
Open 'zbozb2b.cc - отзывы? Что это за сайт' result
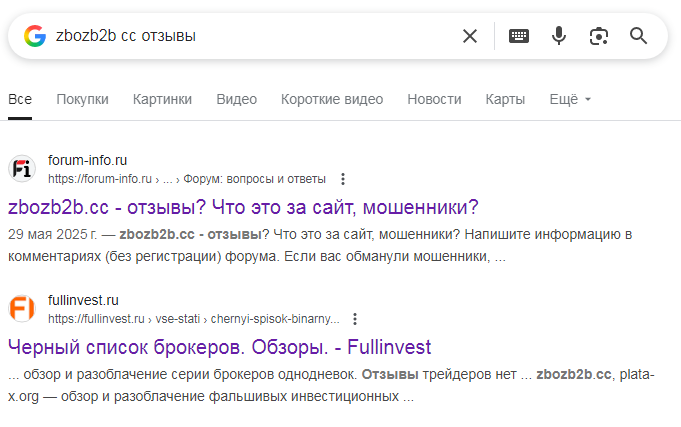(x=243, y=207)
